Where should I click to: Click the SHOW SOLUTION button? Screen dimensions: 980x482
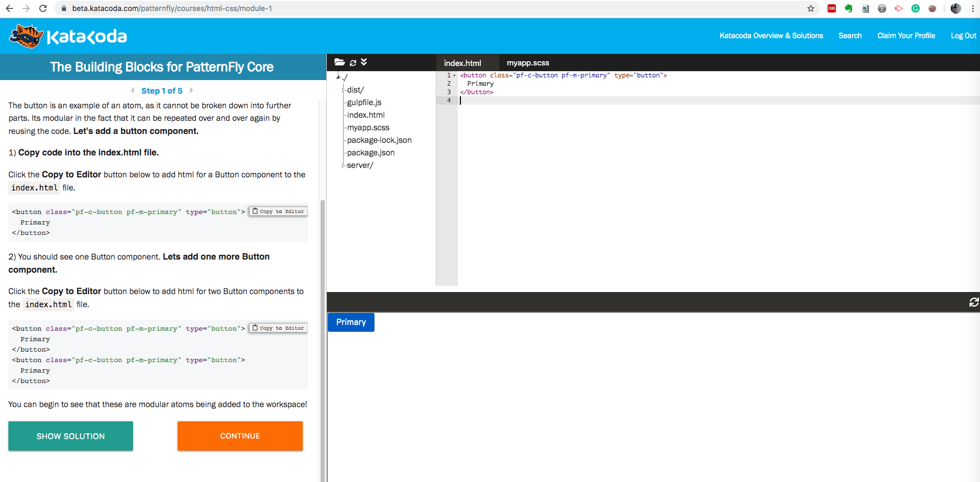coord(70,435)
